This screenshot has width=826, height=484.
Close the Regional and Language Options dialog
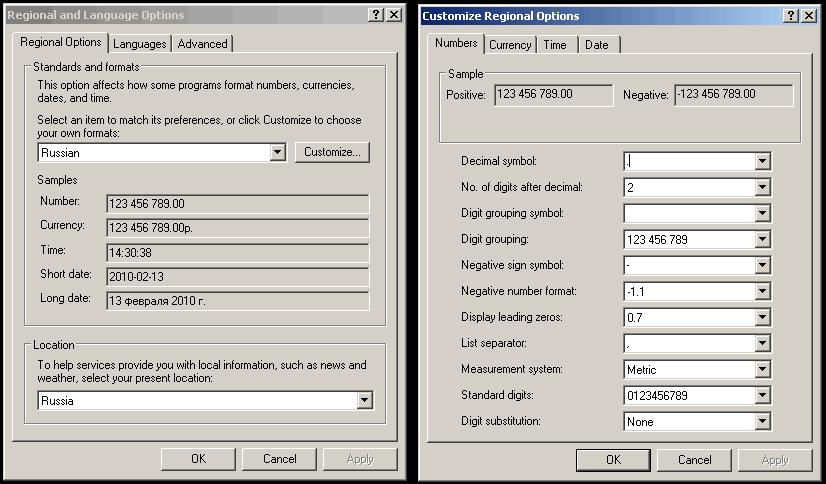394,15
